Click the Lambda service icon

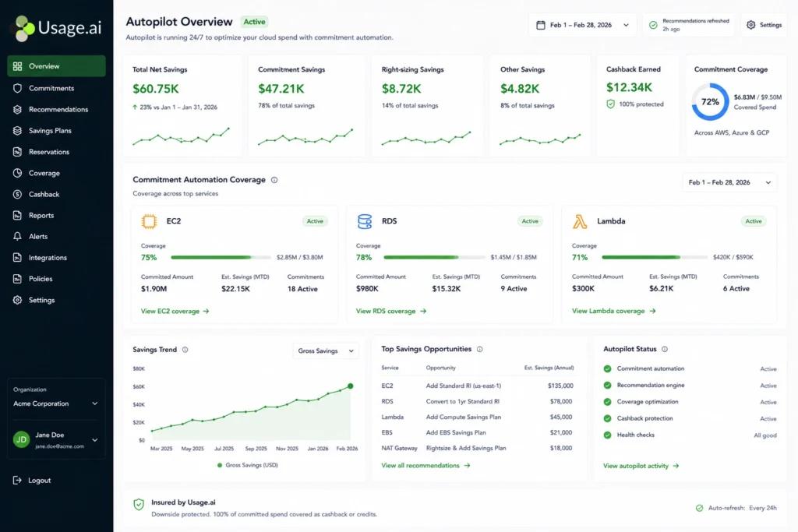click(580, 221)
